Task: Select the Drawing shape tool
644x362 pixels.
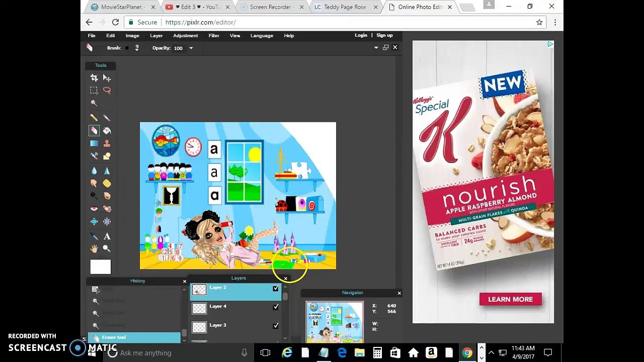Action: tap(107, 156)
